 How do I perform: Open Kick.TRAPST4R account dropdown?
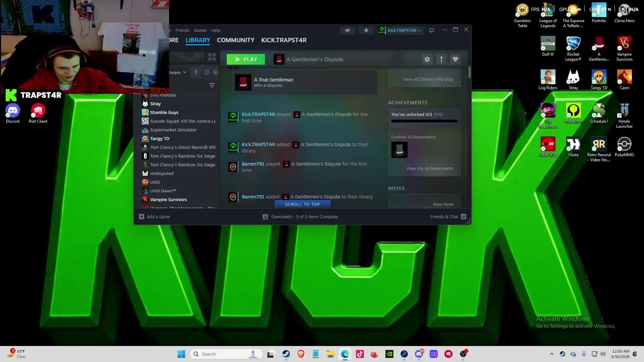coord(404,30)
